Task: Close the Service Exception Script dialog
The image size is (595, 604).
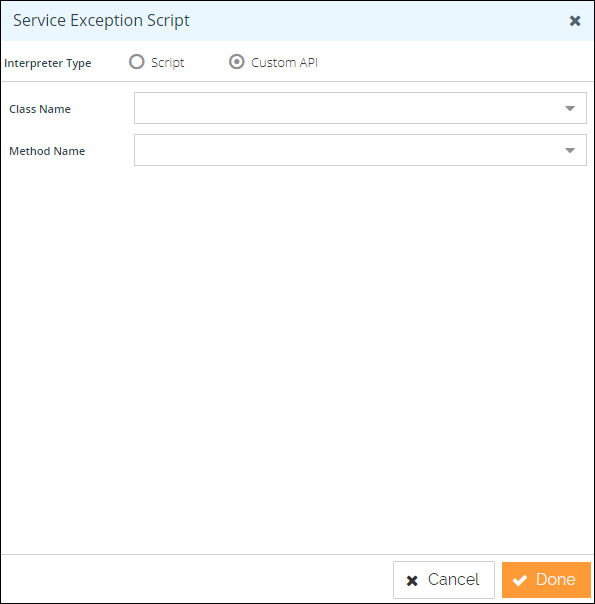Action: click(575, 21)
